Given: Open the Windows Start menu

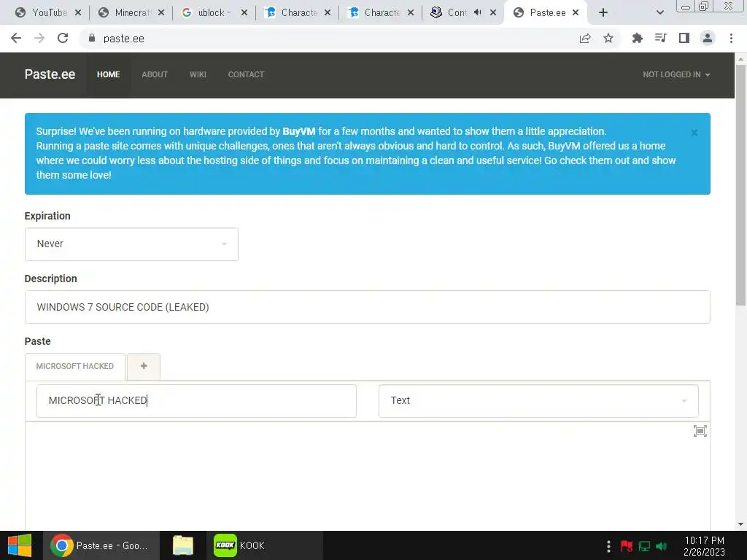Looking at the screenshot, I should (20, 545).
